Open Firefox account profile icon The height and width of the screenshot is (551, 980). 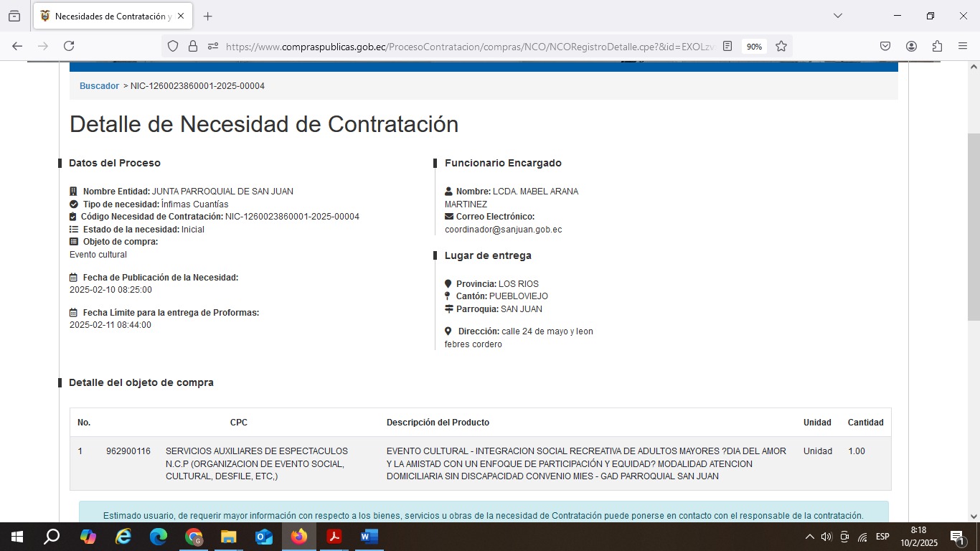click(x=911, y=46)
